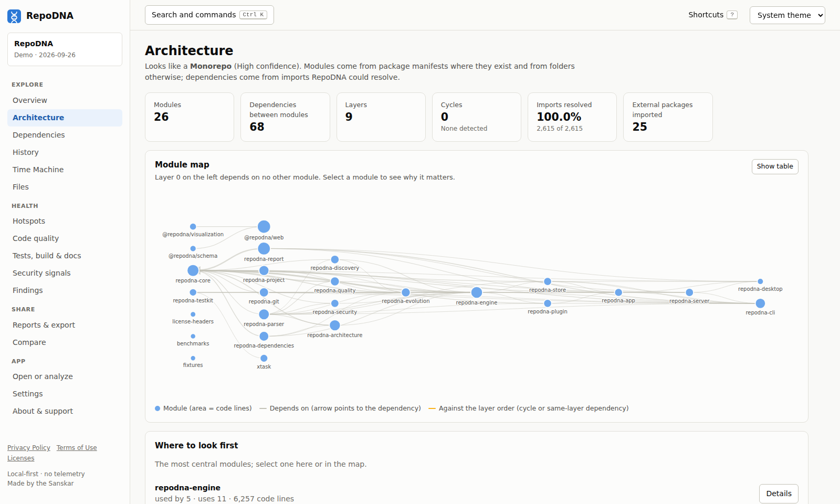Click the xtask node circle

click(264, 358)
